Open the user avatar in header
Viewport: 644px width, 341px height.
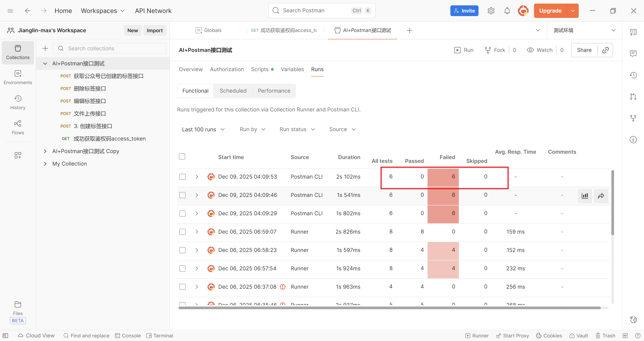tap(523, 11)
